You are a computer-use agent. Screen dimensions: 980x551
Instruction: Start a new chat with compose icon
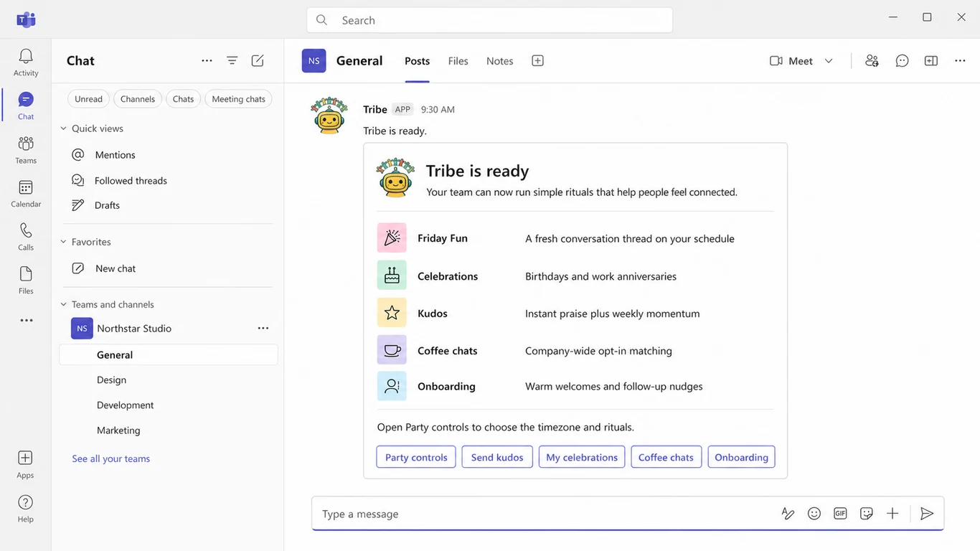pyautogui.click(x=258, y=61)
